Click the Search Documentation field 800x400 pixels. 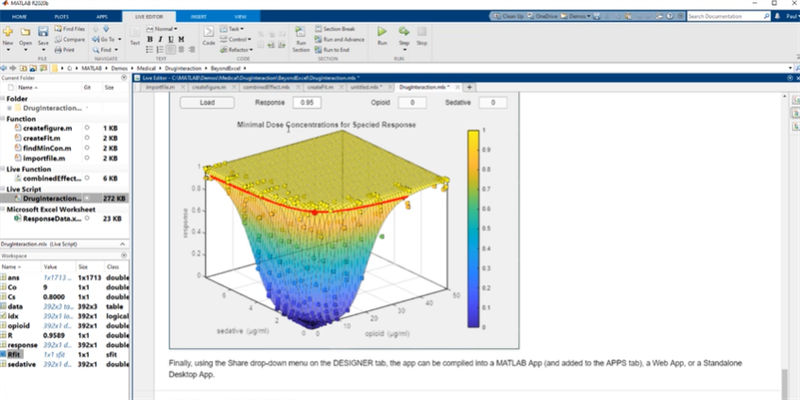(x=728, y=16)
